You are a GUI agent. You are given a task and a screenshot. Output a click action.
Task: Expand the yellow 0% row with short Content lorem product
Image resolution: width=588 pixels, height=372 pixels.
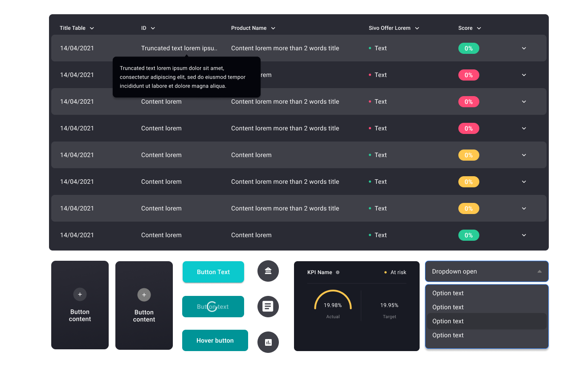(x=524, y=155)
